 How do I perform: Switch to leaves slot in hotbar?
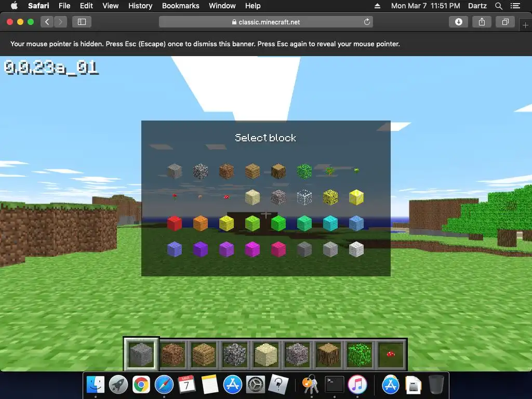tap(360, 354)
